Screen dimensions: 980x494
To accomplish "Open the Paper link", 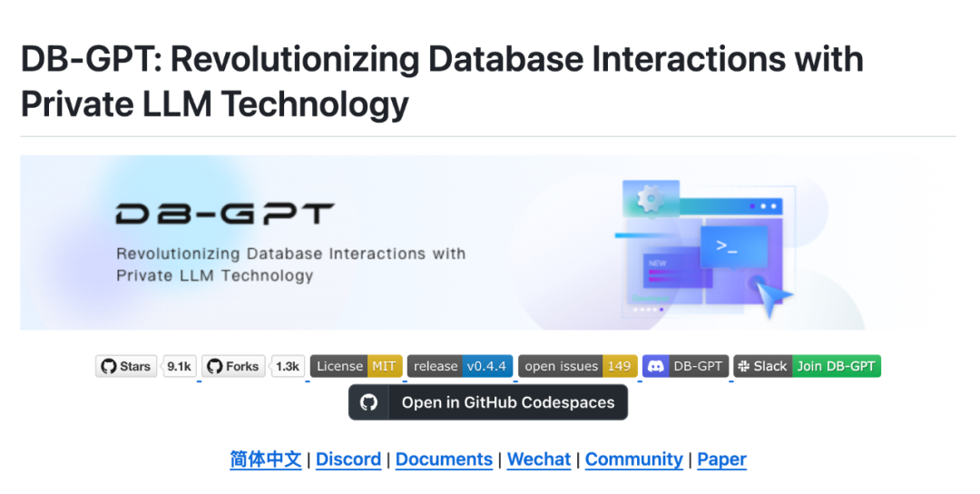I will tap(722, 459).
